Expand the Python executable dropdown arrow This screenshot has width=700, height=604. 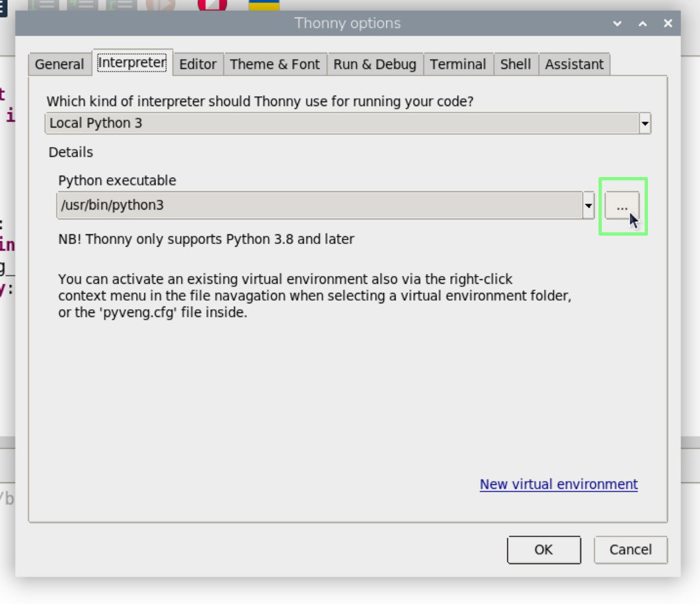588,206
